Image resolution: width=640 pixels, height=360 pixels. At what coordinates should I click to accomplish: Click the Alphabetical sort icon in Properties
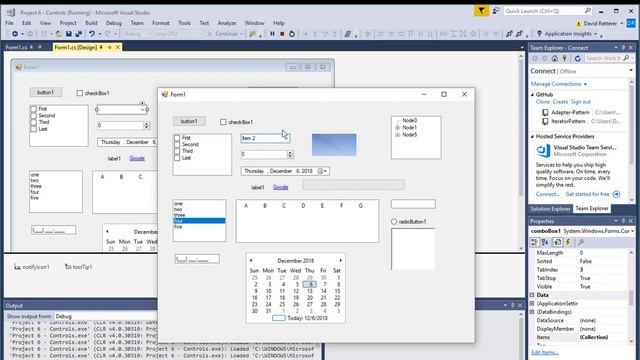click(x=545, y=242)
